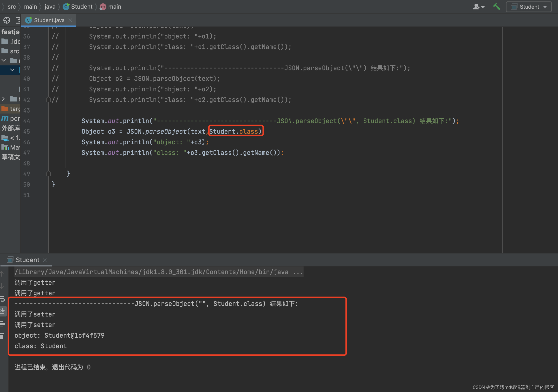Click the print icon in run console toolbar
The height and width of the screenshot is (392, 558).
pos(2,324)
